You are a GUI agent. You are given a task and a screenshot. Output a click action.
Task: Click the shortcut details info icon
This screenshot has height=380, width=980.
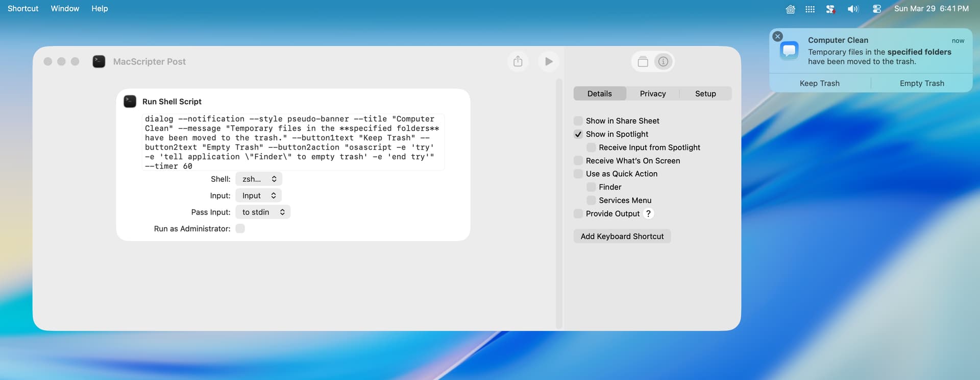[663, 62]
